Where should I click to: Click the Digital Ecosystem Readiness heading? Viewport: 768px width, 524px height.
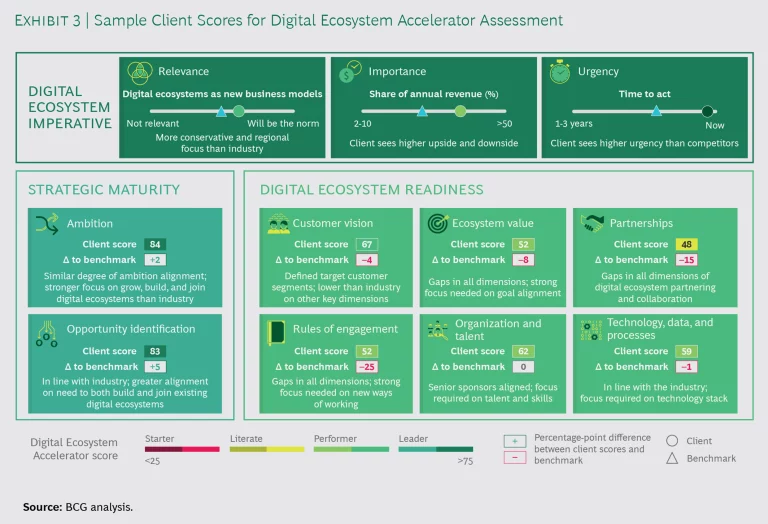(x=371, y=189)
